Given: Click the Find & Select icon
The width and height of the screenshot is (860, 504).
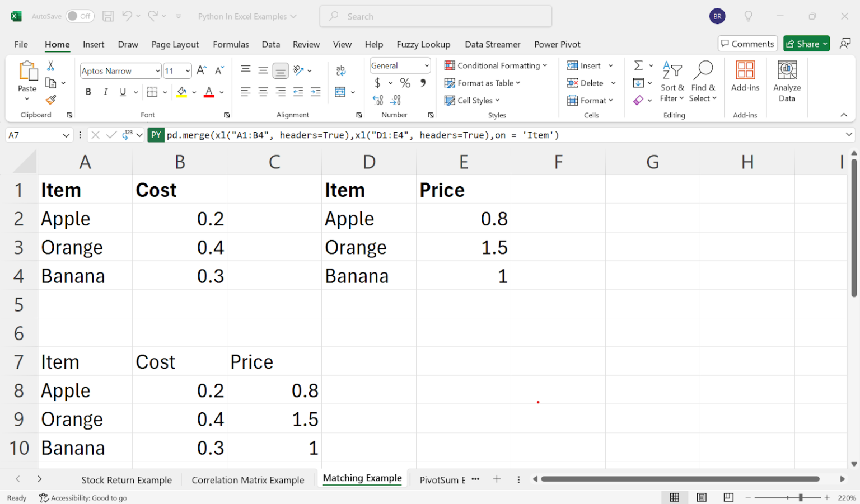Looking at the screenshot, I should click(703, 81).
